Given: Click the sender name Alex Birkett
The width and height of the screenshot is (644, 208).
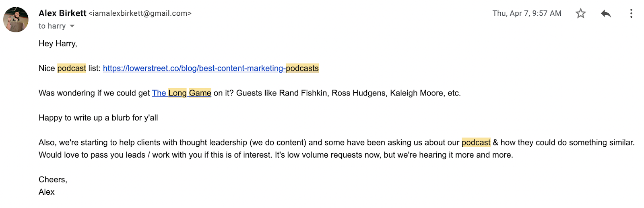Looking at the screenshot, I should point(62,13).
